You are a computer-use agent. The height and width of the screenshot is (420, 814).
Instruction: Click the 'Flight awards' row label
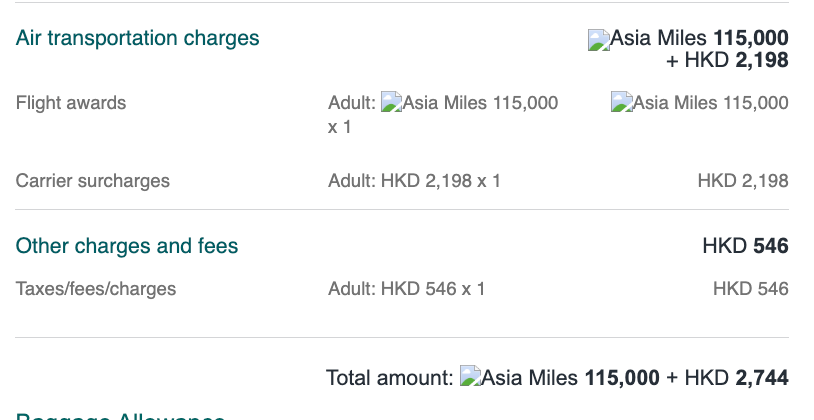point(71,103)
